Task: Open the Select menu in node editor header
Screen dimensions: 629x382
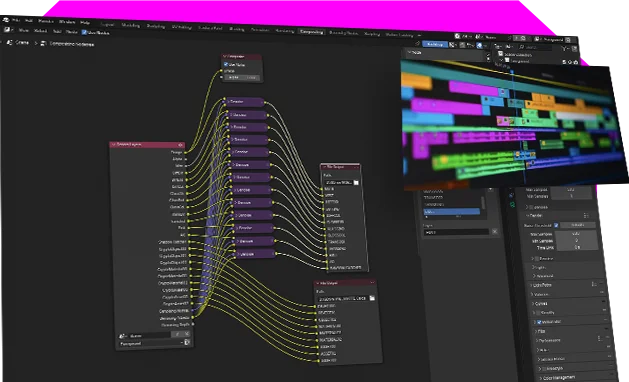Action: coord(40,31)
